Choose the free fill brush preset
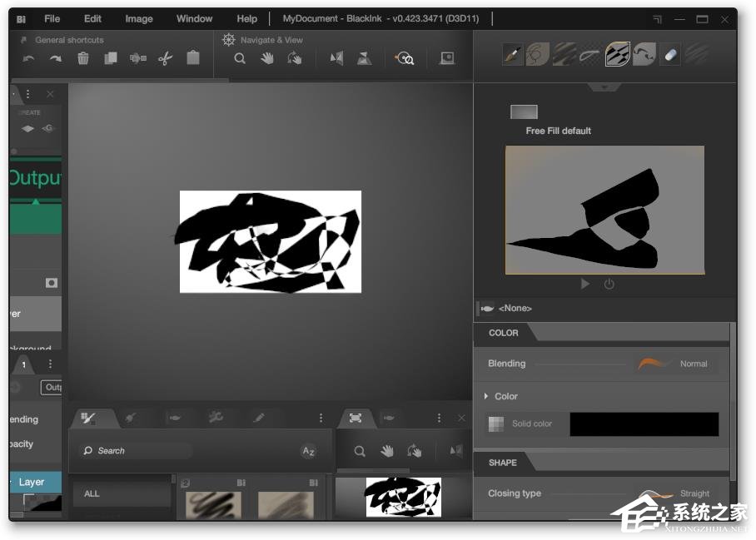Screen dimensions: 756x540 pyautogui.click(x=617, y=55)
